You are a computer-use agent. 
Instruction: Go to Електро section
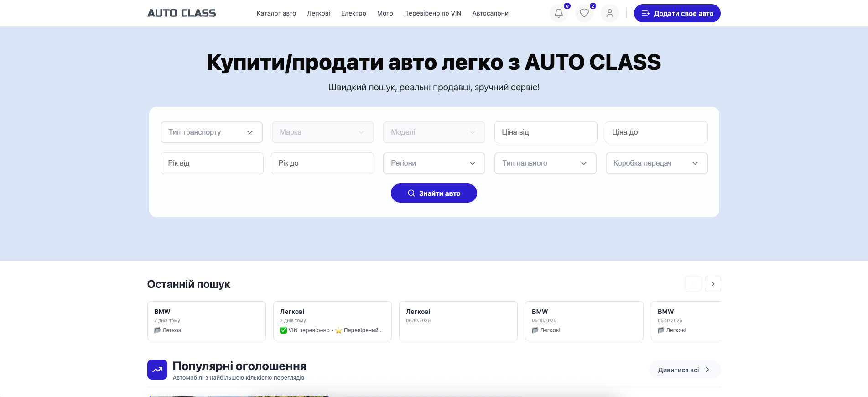click(x=353, y=13)
